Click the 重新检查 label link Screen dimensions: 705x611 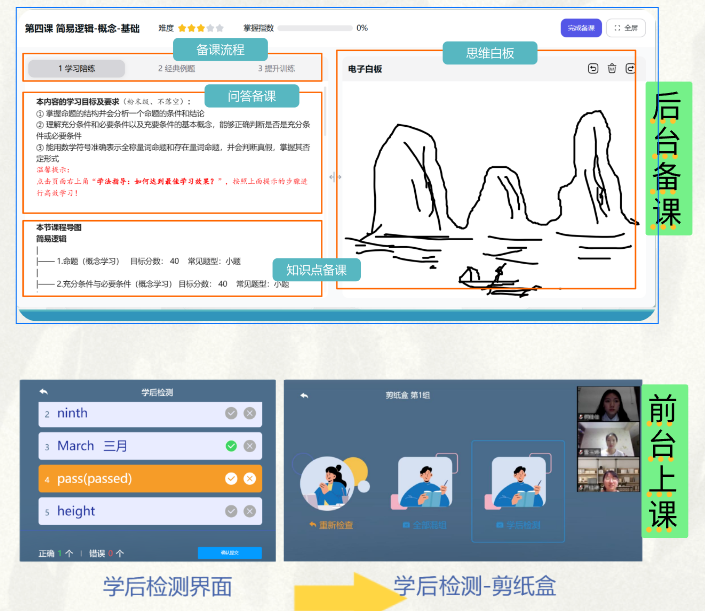tap(331, 525)
